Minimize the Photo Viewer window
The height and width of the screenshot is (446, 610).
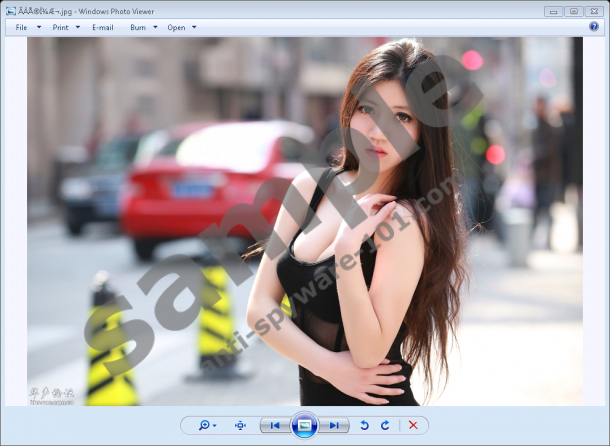click(x=554, y=11)
